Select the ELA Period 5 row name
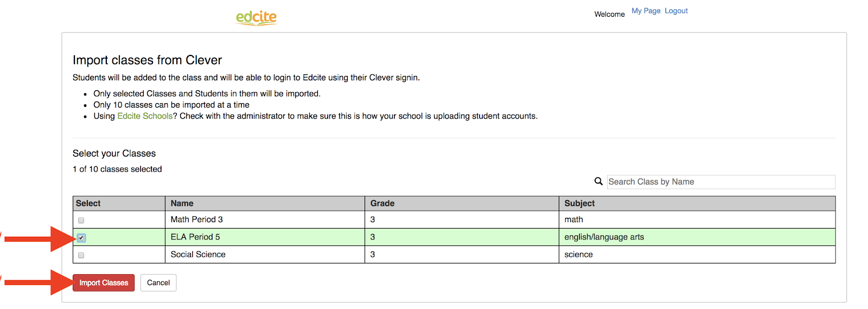The image size is (868, 309). click(x=195, y=237)
